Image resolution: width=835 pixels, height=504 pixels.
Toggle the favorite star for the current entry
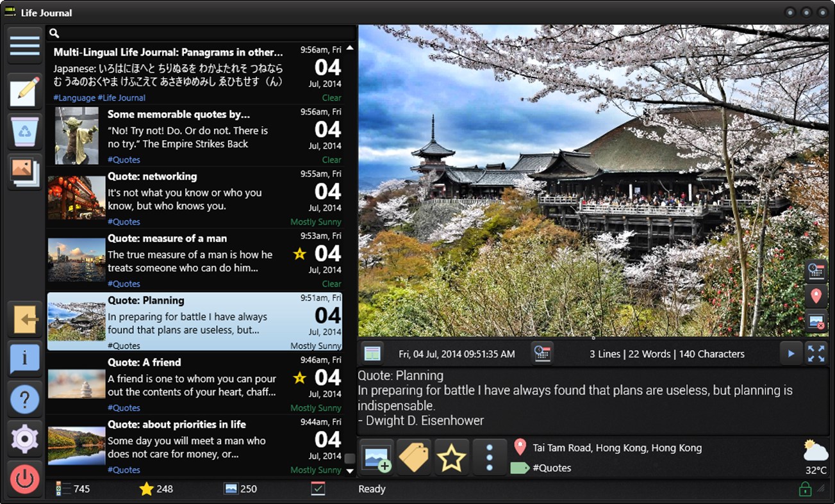click(x=451, y=456)
